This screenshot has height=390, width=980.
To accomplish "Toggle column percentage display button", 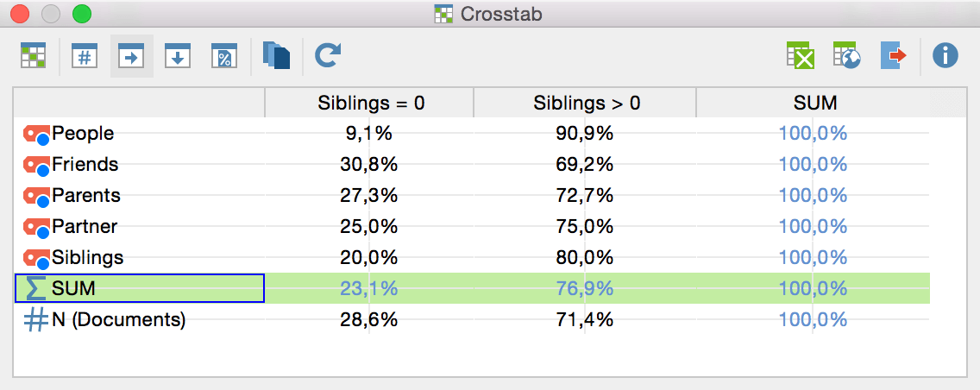I will click(x=178, y=55).
